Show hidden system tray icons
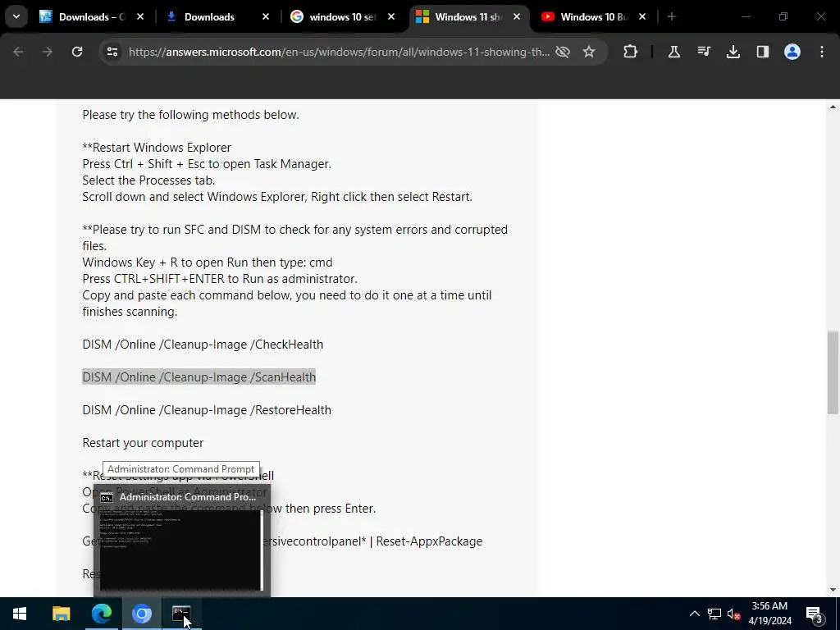Screen dimensions: 840x630 pos(694,614)
